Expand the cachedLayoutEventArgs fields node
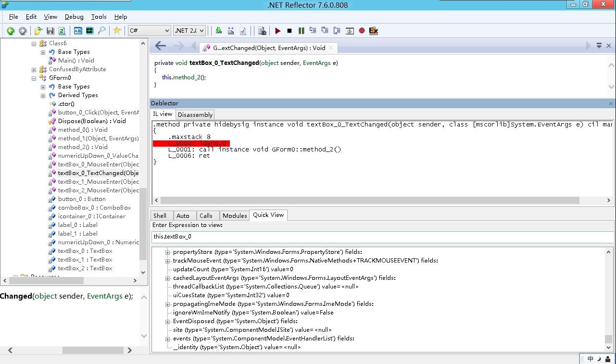Image resolution: width=616 pixels, height=364 pixels. pos(168,278)
